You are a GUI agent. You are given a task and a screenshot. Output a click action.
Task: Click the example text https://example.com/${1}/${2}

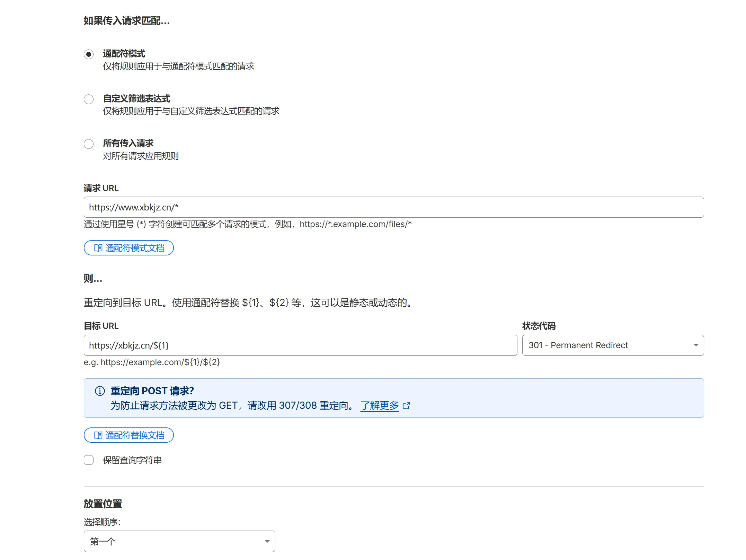click(x=160, y=362)
